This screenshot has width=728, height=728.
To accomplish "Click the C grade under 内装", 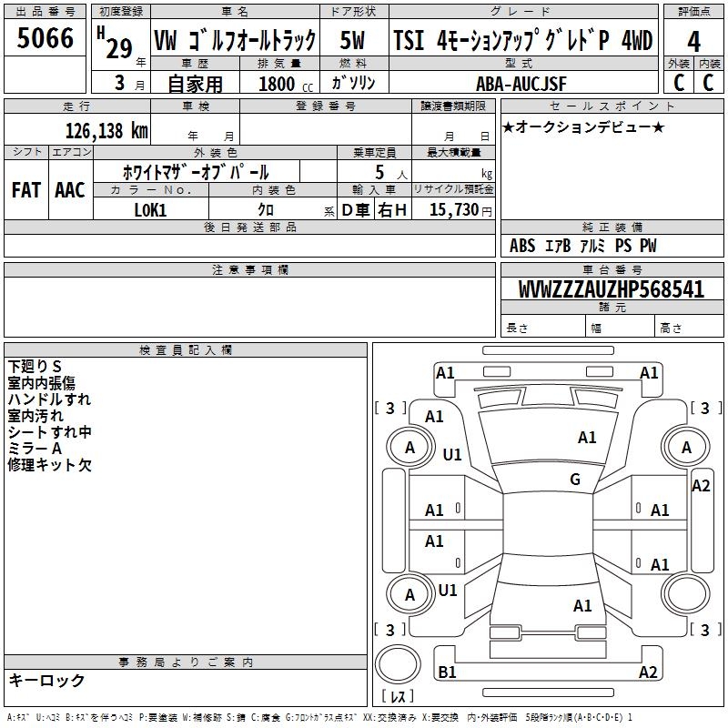I will pos(708,83).
